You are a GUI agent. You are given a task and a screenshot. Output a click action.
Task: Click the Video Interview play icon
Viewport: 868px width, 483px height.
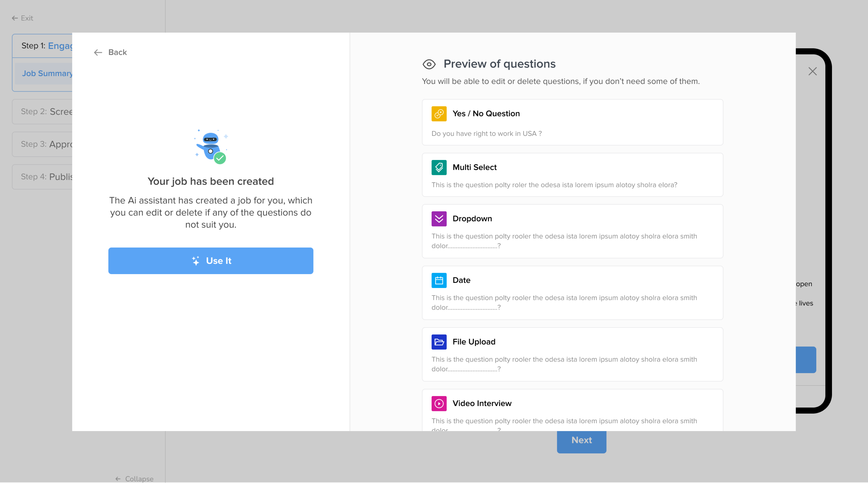[439, 403]
